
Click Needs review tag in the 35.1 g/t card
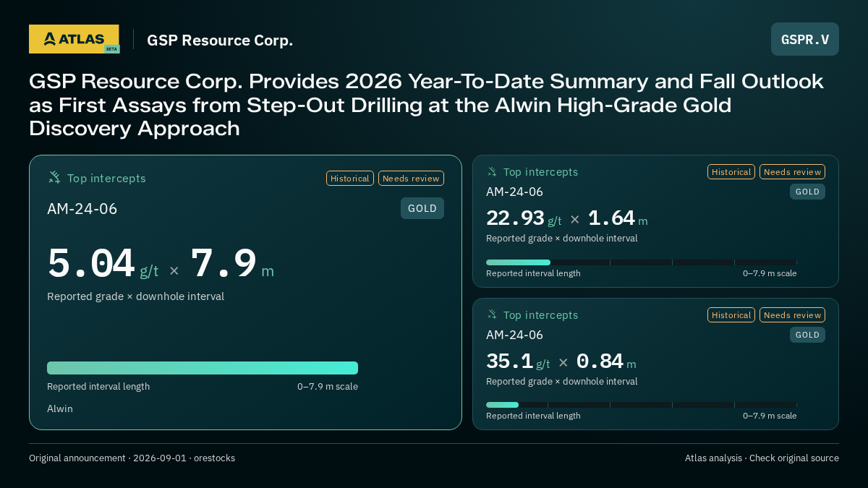click(792, 314)
